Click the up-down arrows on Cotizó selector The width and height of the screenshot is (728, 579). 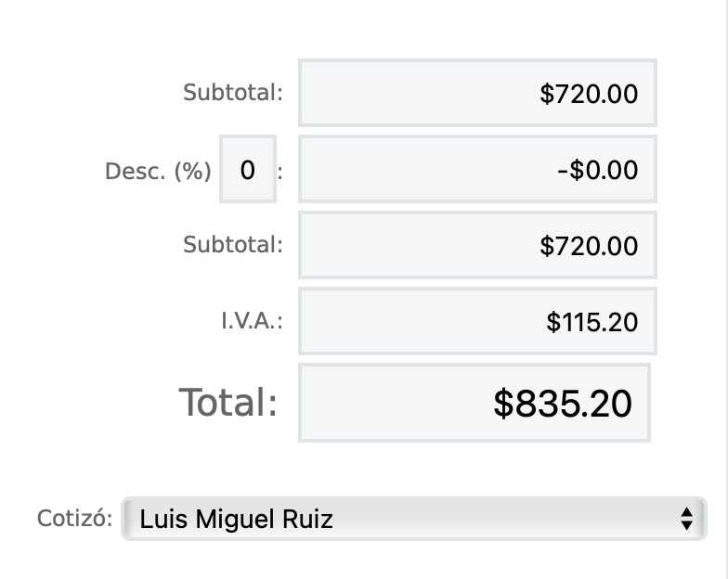coord(686,519)
